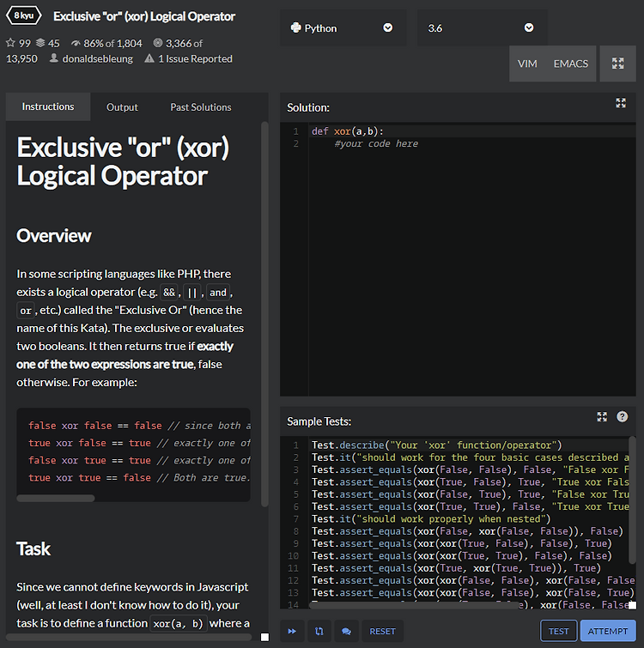This screenshot has width=644, height=648.
Task: Click 'should work properly when nested' test line
Action: click(431, 519)
